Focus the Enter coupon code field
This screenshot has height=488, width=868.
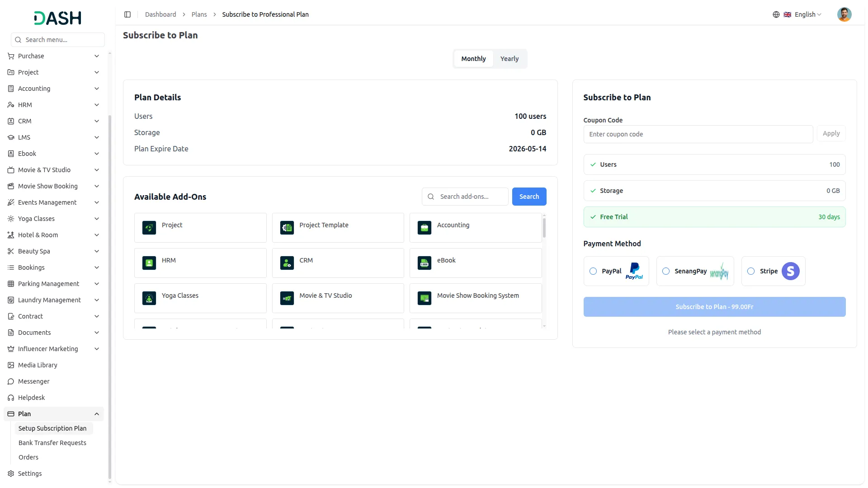point(698,134)
